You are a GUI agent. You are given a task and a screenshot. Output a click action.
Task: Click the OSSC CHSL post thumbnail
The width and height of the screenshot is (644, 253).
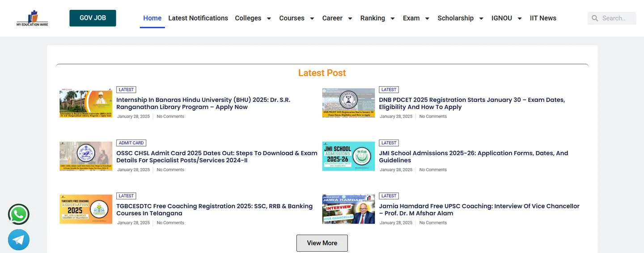coord(86,156)
